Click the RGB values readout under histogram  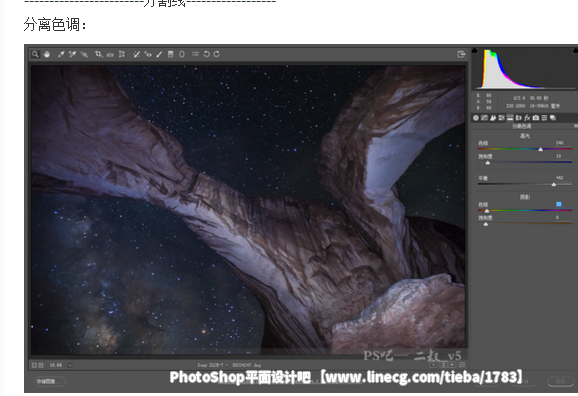click(x=484, y=101)
